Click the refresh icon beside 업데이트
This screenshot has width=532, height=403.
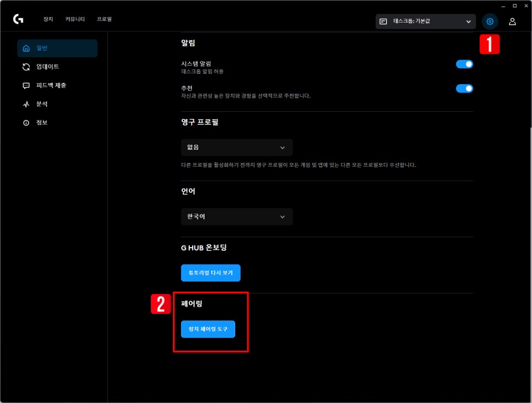pos(26,67)
